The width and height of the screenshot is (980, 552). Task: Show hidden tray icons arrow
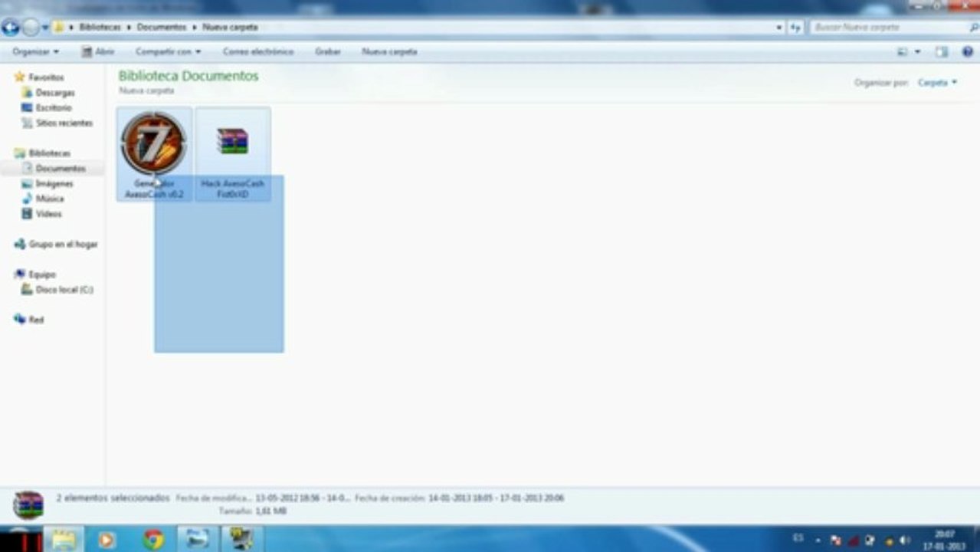[x=817, y=540]
